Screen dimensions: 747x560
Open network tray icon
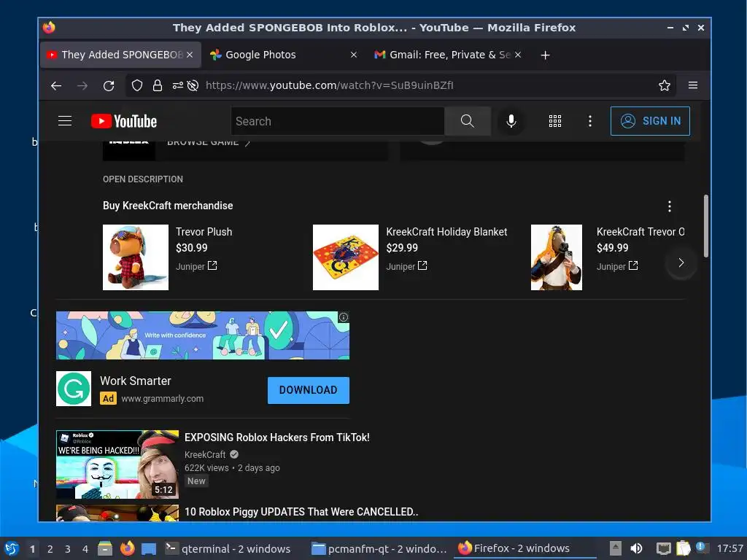663,548
